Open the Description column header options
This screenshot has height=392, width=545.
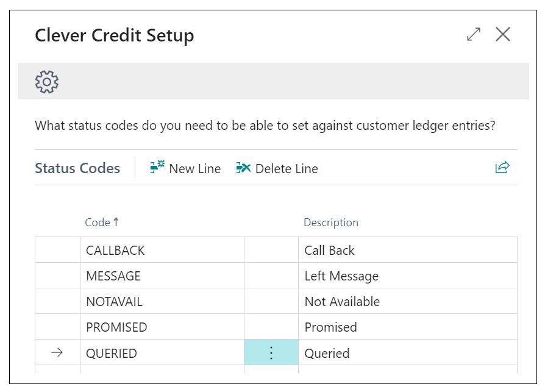[x=330, y=222]
